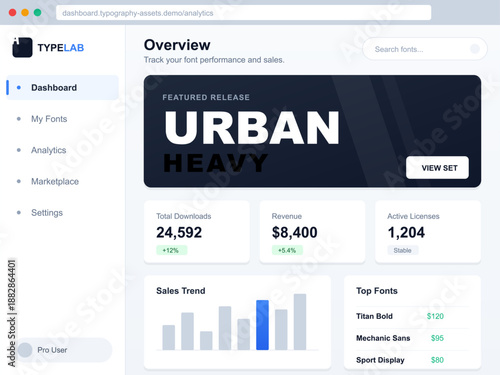Click the VIEW SET button
Screen dimensions: 500x375
[x=437, y=168]
